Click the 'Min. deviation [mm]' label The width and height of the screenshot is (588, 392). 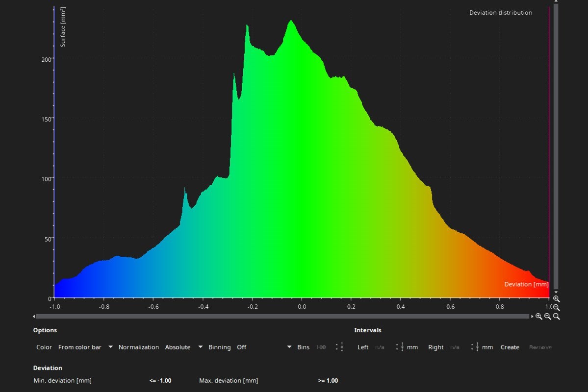pos(63,380)
